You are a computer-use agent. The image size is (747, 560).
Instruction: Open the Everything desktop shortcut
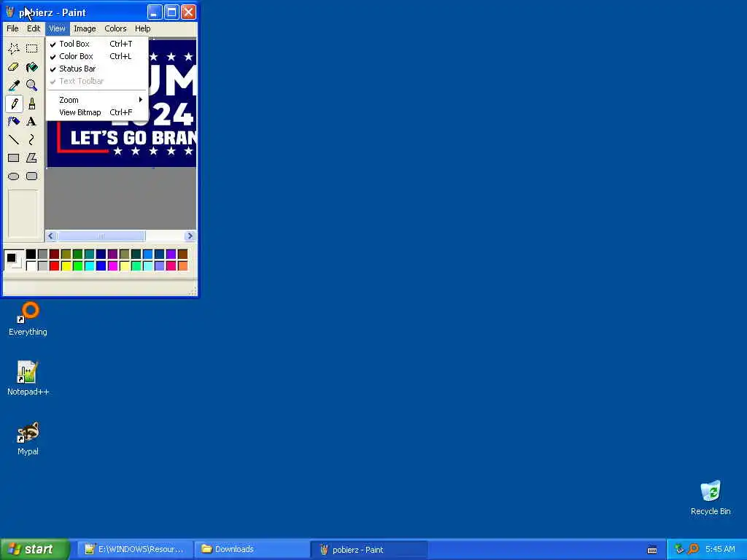pyautogui.click(x=28, y=319)
